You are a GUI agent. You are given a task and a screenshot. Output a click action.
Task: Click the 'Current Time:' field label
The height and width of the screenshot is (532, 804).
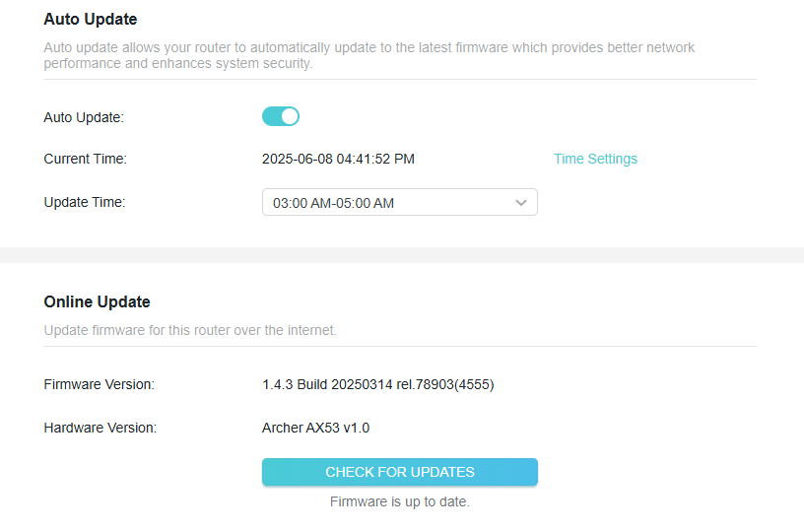85,159
